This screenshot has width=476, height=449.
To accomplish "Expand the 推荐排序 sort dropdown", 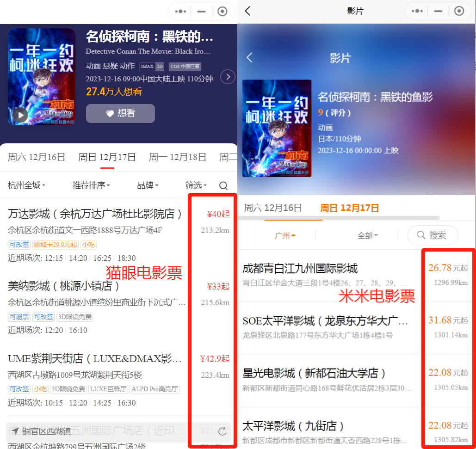I will (x=91, y=185).
